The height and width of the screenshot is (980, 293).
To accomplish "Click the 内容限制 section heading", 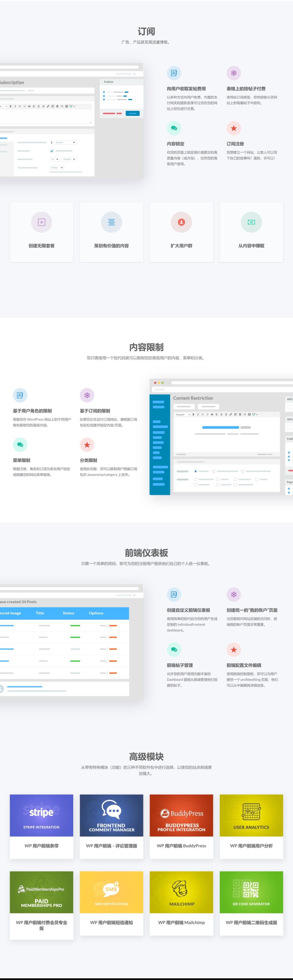I will click(x=146, y=347).
